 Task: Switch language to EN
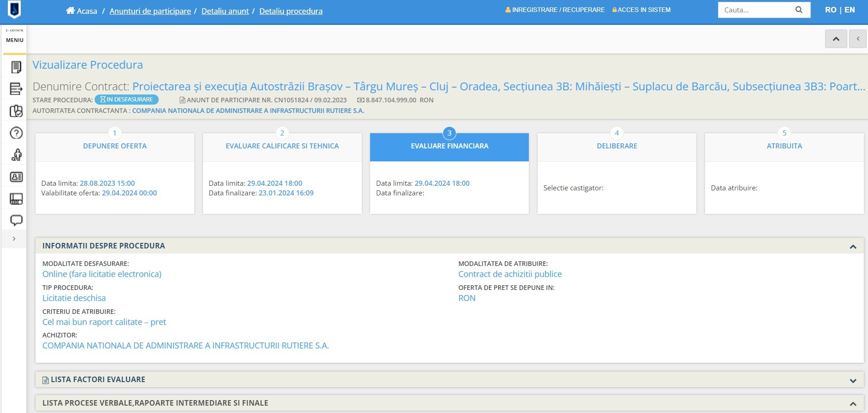tap(850, 10)
